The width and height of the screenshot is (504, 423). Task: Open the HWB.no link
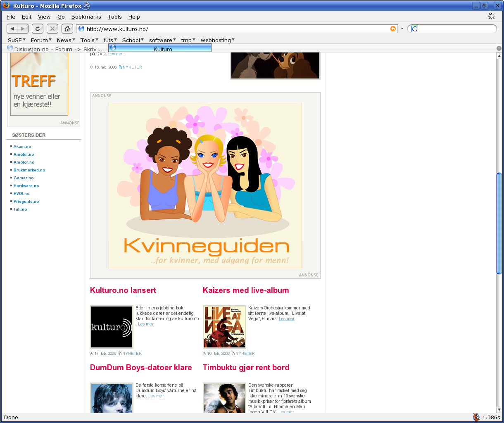click(21, 194)
